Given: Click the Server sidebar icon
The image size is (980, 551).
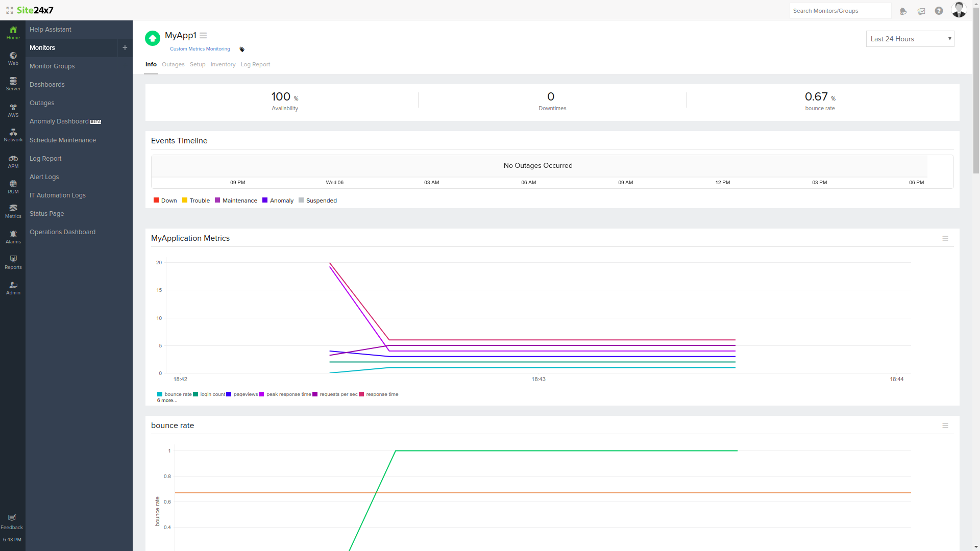Looking at the screenshot, I should 13,84.
